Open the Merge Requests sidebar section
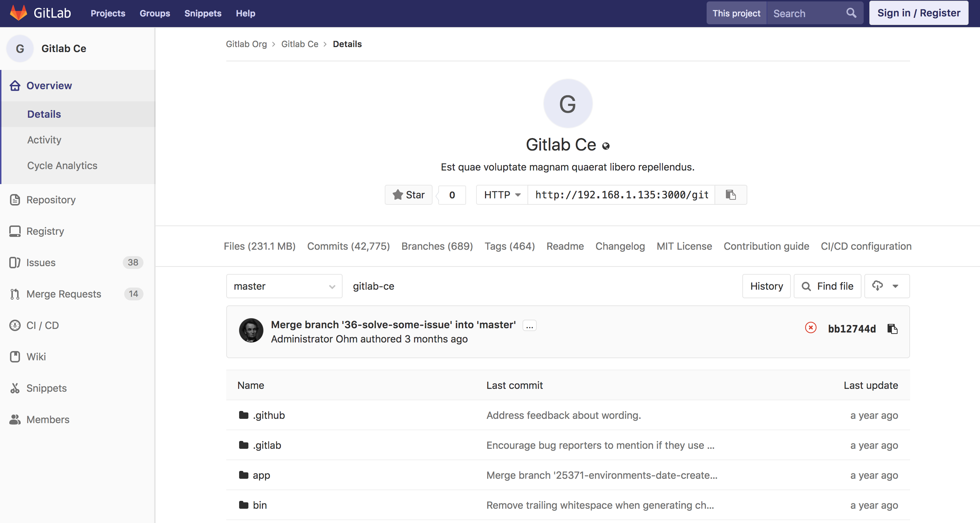This screenshot has width=980, height=523. click(x=64, y=294)
